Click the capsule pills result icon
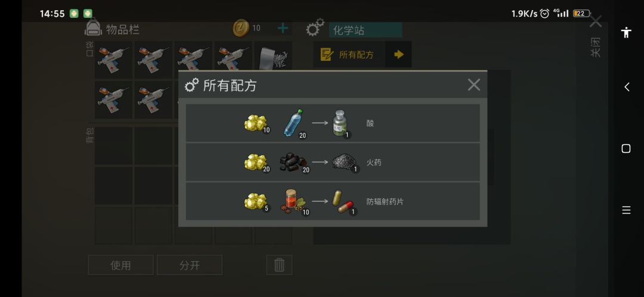 click(343, 202)
